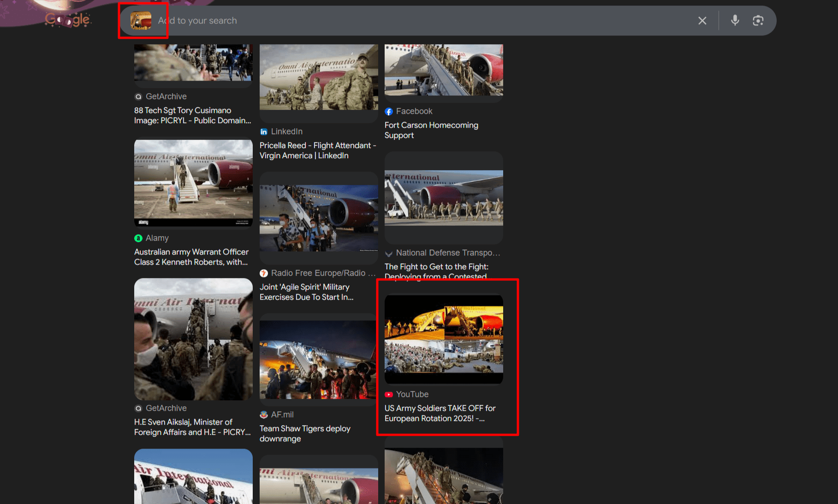Select the Radio Free Europe boarding image
The width and height of the screenshot is (838, 504).
[319, 218]
